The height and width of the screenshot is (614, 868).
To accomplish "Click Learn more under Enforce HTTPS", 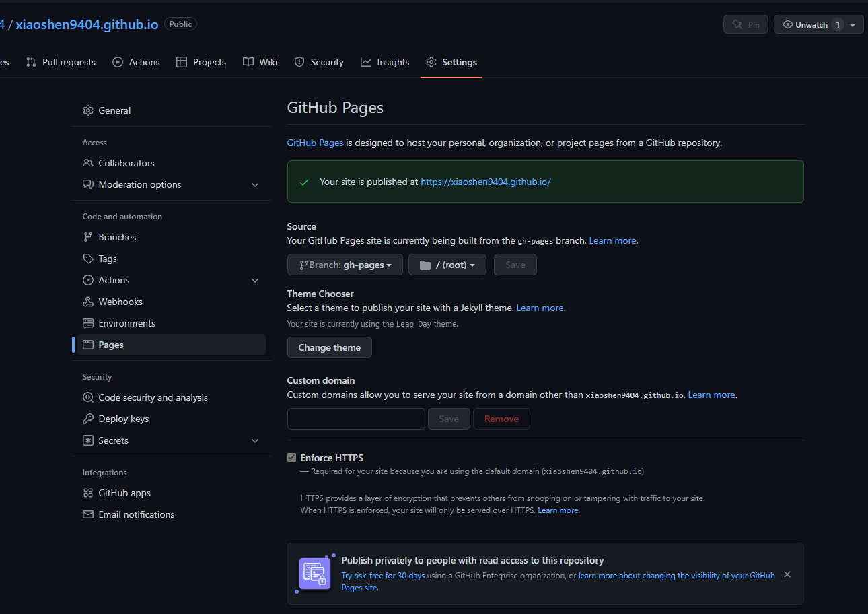I will [558, 510].
